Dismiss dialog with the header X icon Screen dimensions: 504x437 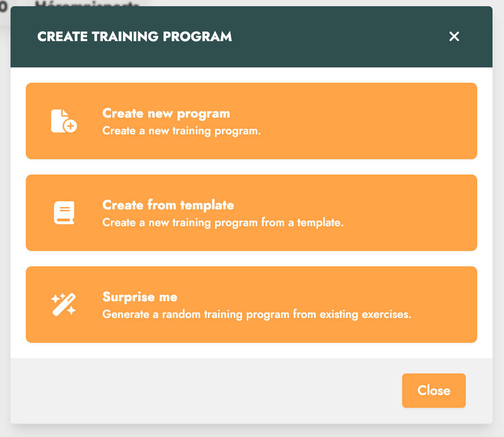click(454, 36)
